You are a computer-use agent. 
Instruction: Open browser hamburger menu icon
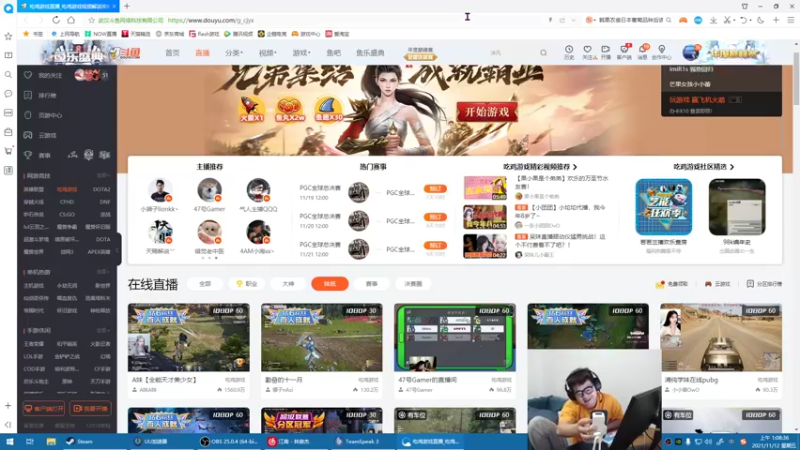click(x=791, y=20)
